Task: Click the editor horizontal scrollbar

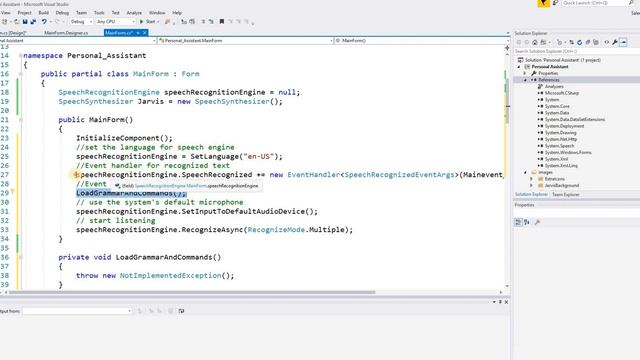Action: pyautogui.click(x=192, y=292)
